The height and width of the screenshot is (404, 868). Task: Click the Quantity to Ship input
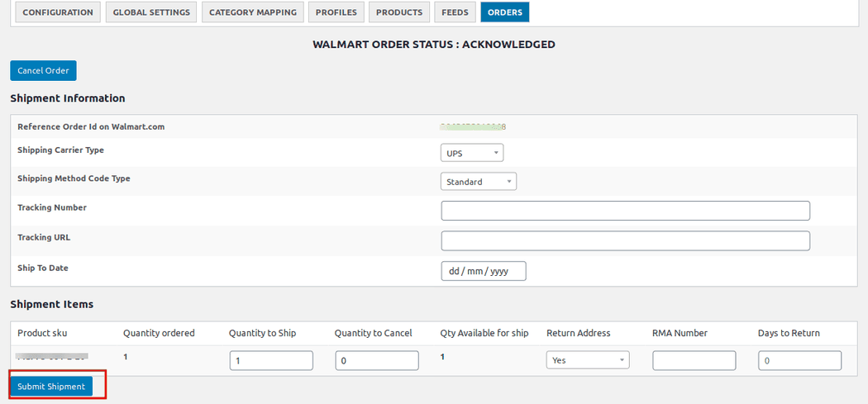click(271, 360)
